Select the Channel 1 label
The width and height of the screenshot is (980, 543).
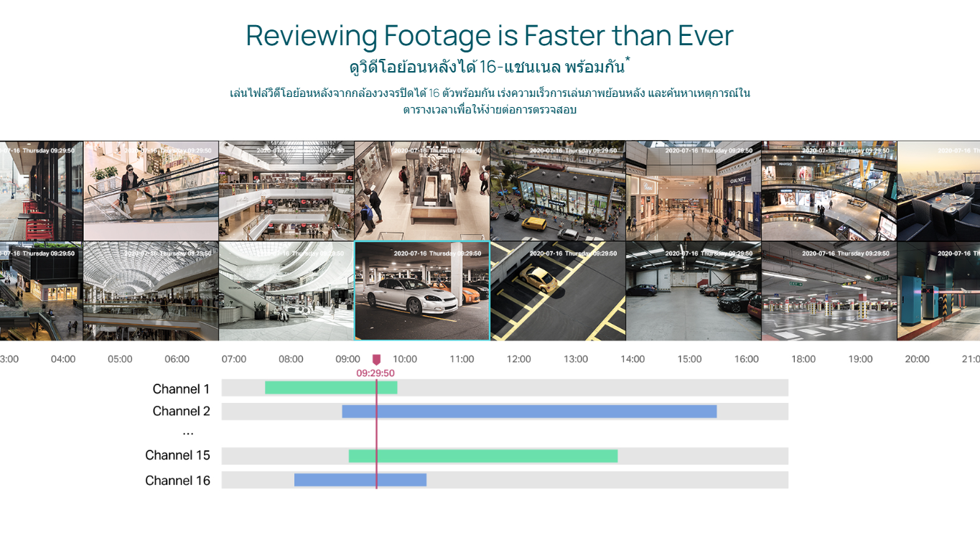181,389
